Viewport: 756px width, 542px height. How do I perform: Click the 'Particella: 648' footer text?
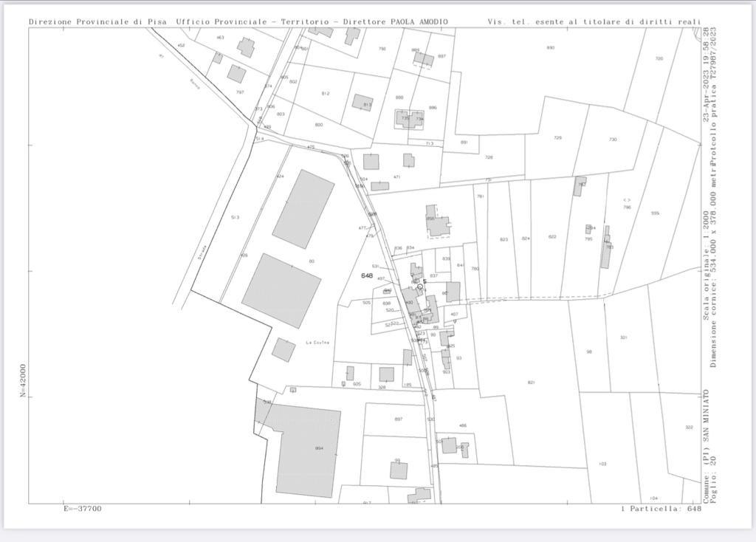point(661,509)
